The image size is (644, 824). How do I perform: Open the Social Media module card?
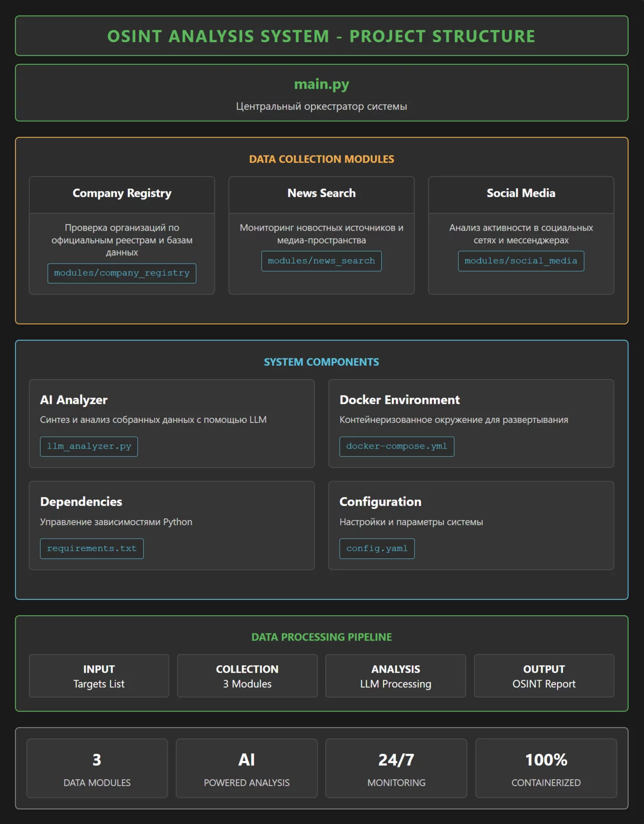[x=521, y=194]
